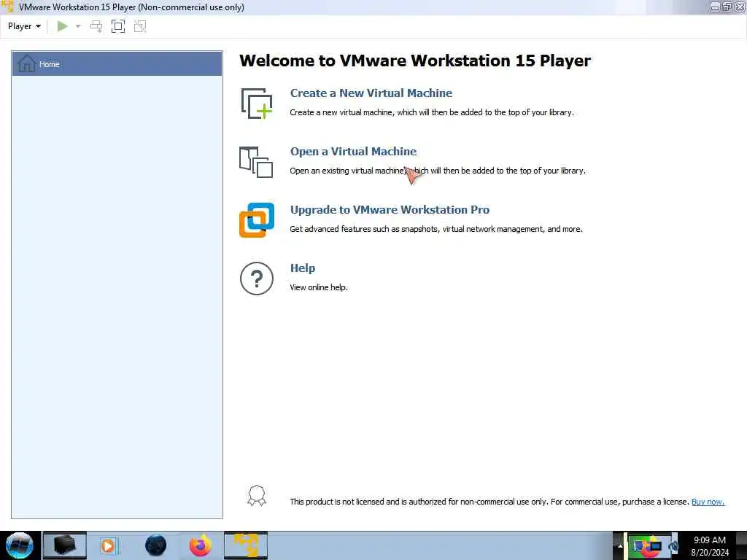This screenshot has width=747, height=560.
Task: Open the Windows Start menu orb
Action: tap(19, 545)
